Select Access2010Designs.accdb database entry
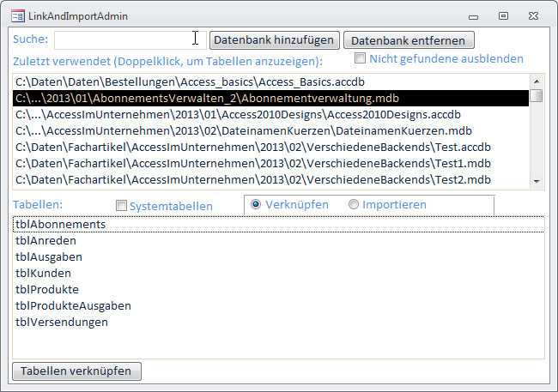 240,115
